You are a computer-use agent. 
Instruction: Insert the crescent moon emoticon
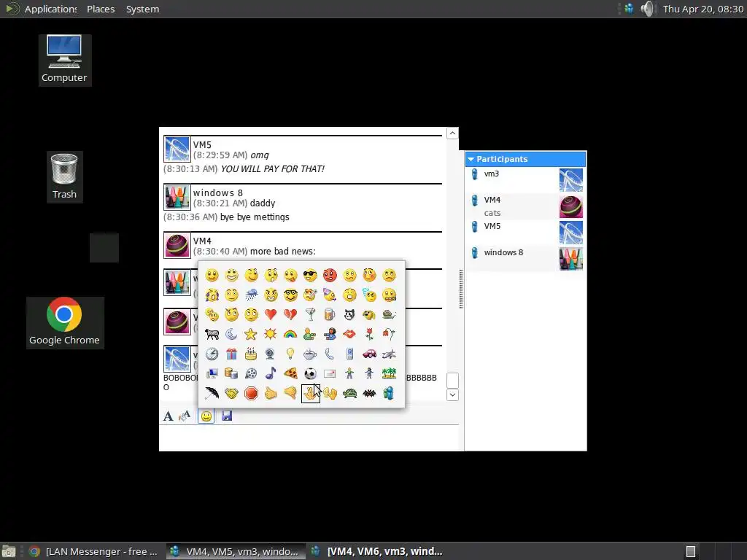pyautogui.click(x=231, y=334)
